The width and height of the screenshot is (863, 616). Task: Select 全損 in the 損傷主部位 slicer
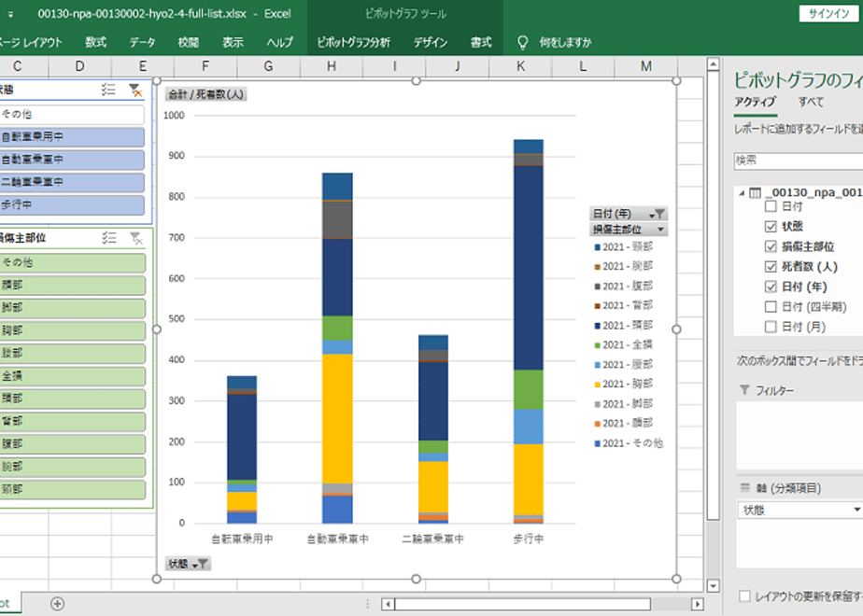click(73, 376)
